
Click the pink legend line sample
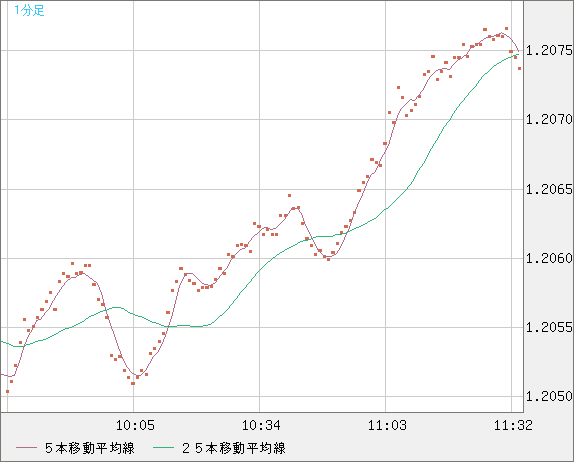tap(27, 448)
